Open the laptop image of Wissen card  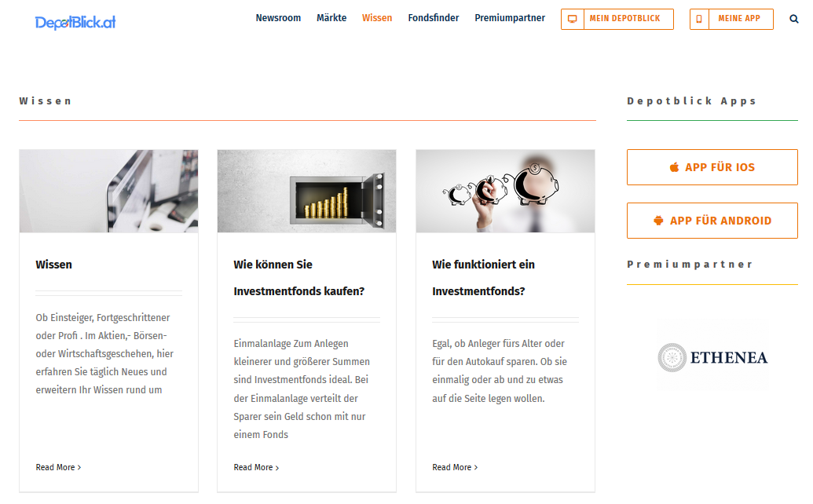[x=108, y=192]
